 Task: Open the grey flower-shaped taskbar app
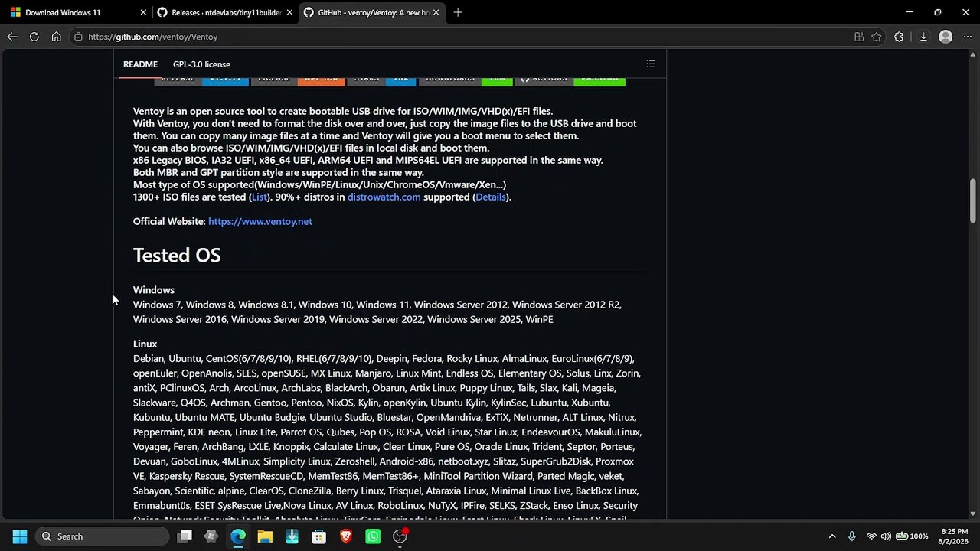point(211,536)
